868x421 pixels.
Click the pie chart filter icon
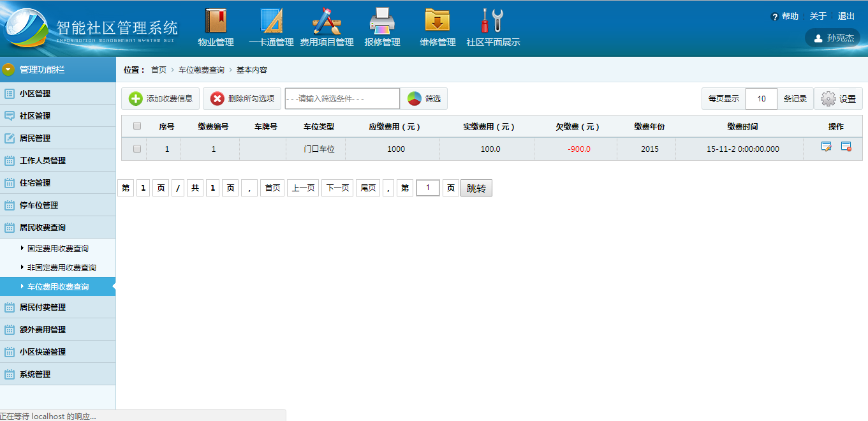(415, 99)
